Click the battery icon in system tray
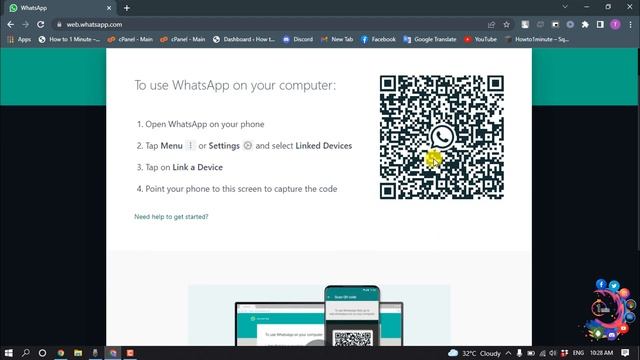 (531, 353)
